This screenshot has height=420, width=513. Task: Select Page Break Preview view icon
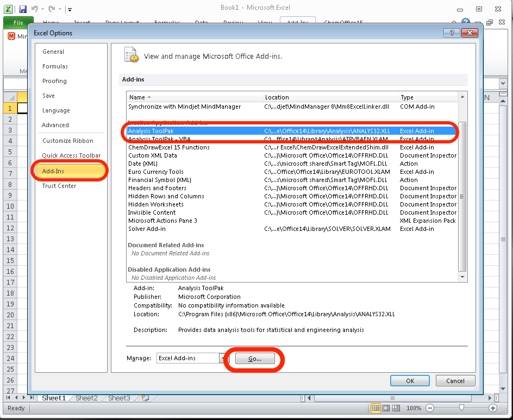point(395,408)
